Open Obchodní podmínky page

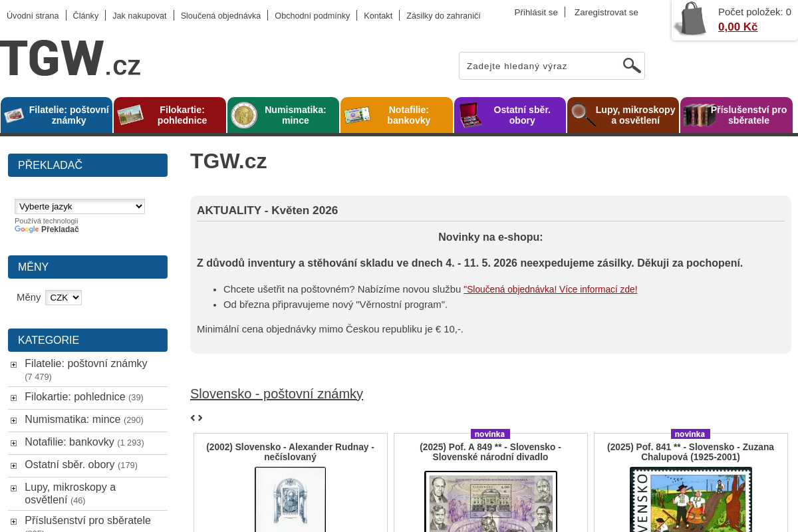(x=312, y=15)
